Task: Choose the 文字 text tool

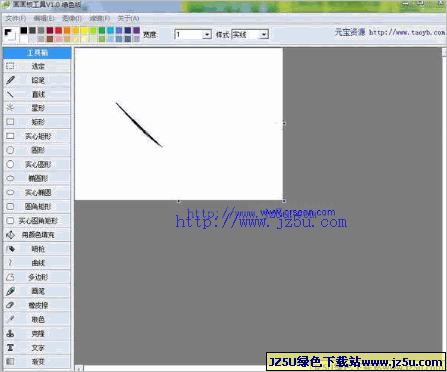Action: [x=37, y=348]
